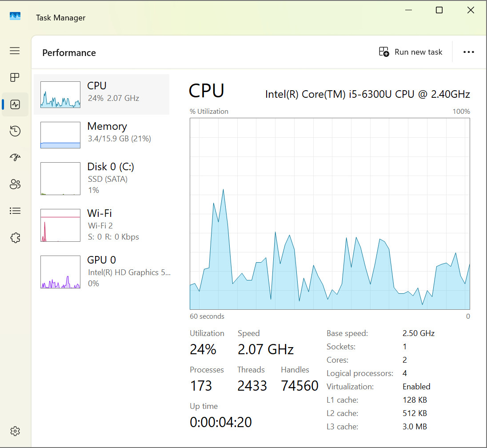Click the Task Manager app icon
The image size is (487, 448).
tap(15, 16)
